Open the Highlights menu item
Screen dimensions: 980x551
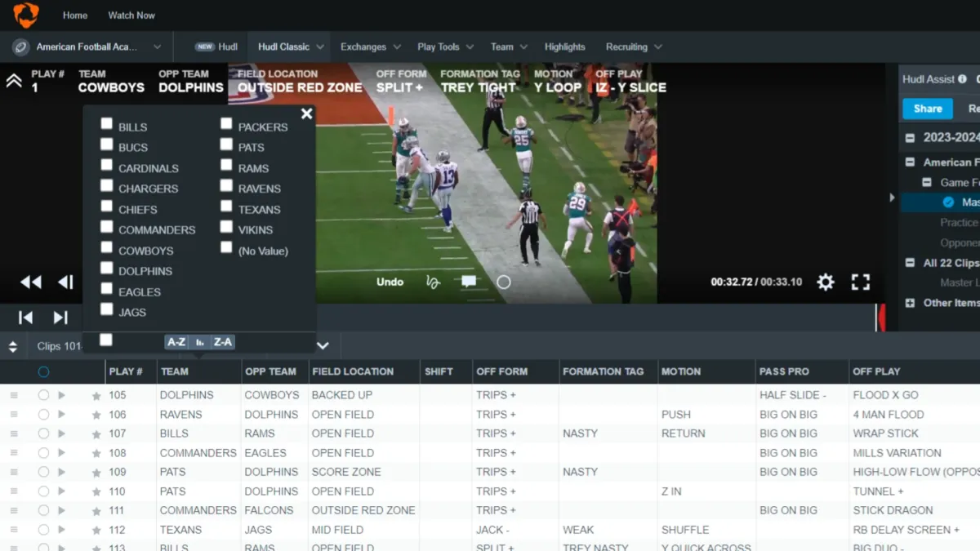[x=564, y=47]
